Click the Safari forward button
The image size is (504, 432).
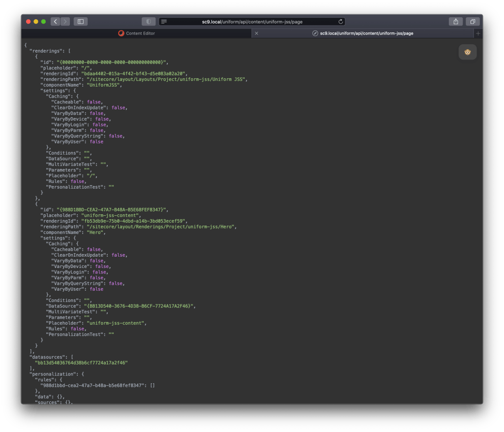[65, 22]
